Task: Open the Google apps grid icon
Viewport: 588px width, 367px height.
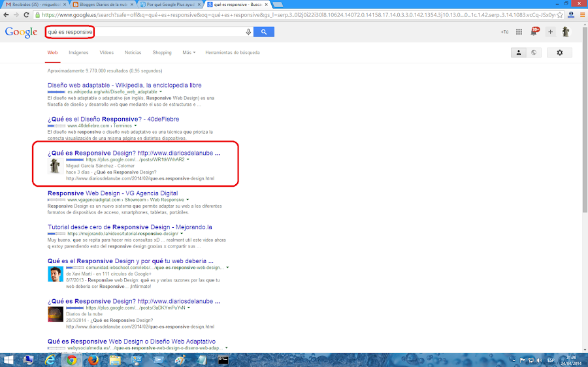Action: [x=519, y=32]
